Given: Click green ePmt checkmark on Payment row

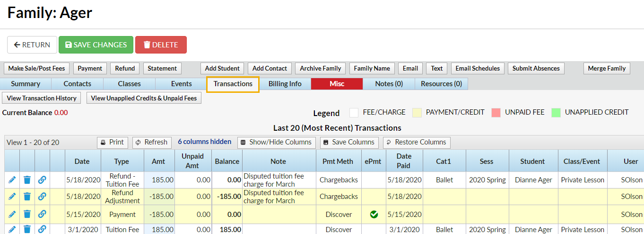Looking at the screenshot, I should tap(374, 215).
